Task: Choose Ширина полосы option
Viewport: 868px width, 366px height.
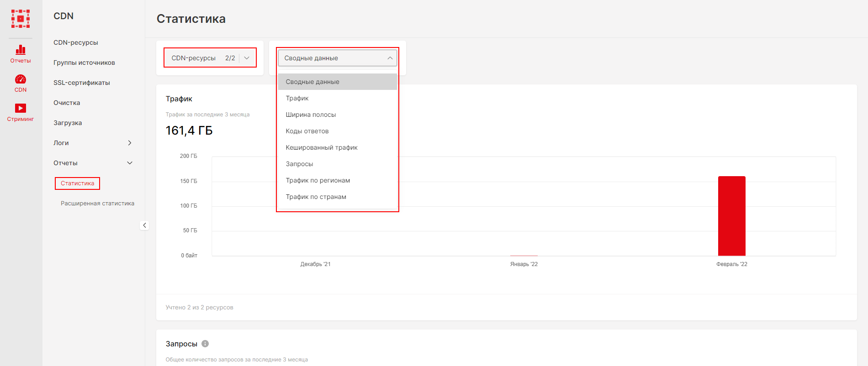Action: [311, 115]
